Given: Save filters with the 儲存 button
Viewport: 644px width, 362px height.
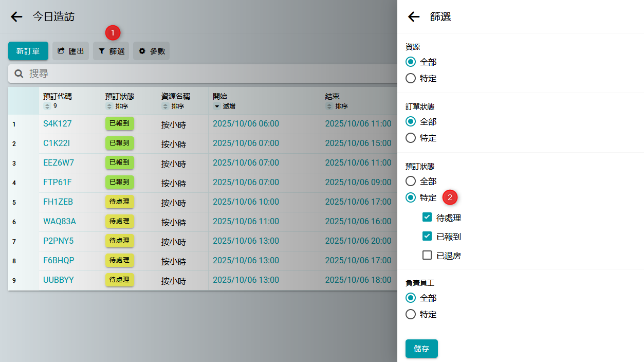Looking at the screenshot, I should [x=421, y=349].
